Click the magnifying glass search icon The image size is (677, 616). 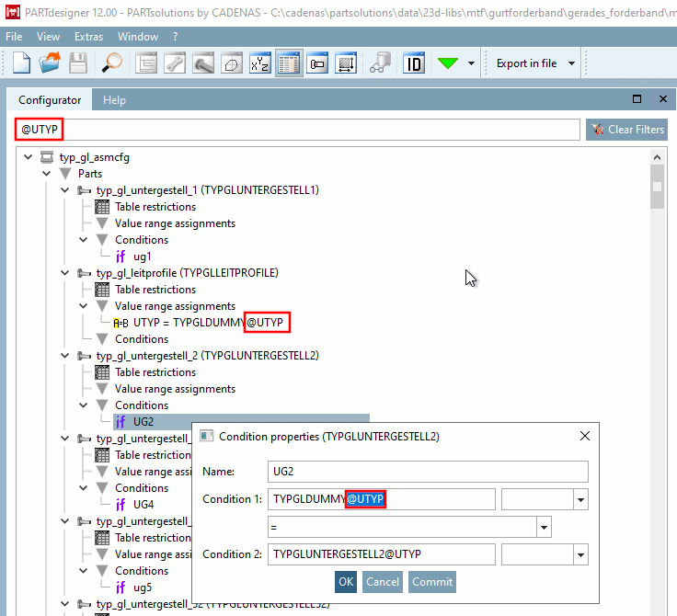click(x=112, y=63)
